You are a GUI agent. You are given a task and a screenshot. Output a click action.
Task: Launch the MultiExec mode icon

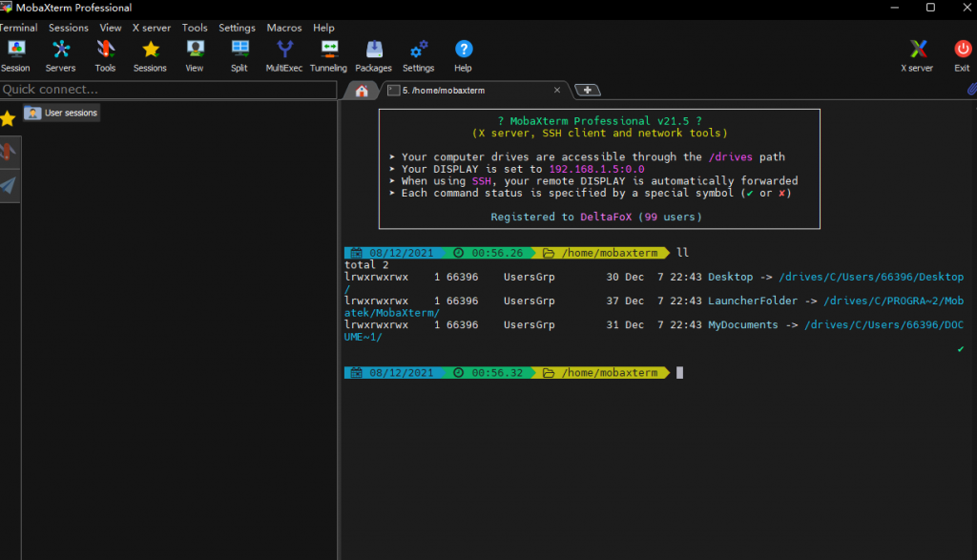283,54
